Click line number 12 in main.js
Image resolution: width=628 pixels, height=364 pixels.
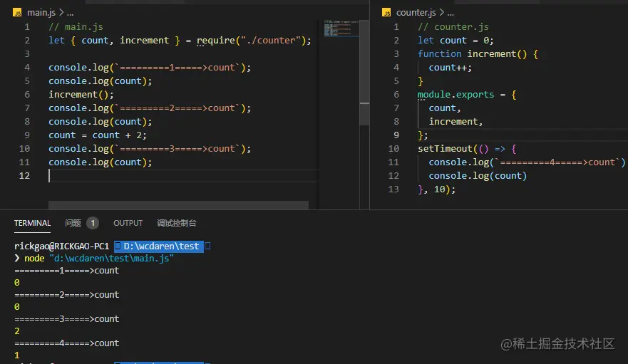[24, 175]
